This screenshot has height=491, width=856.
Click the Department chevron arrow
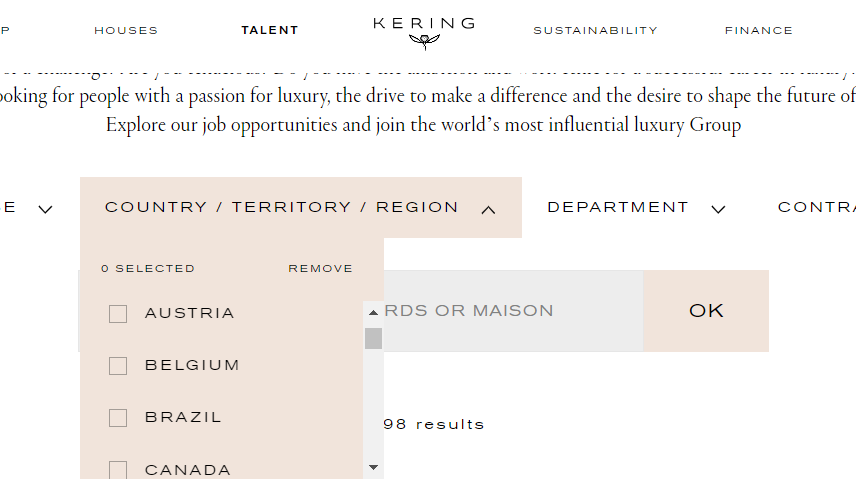718,209
